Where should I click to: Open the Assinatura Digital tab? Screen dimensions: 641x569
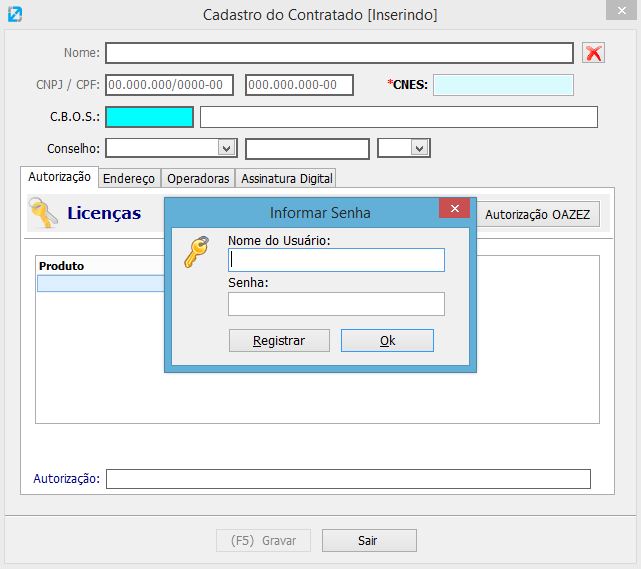click(287, 179)
